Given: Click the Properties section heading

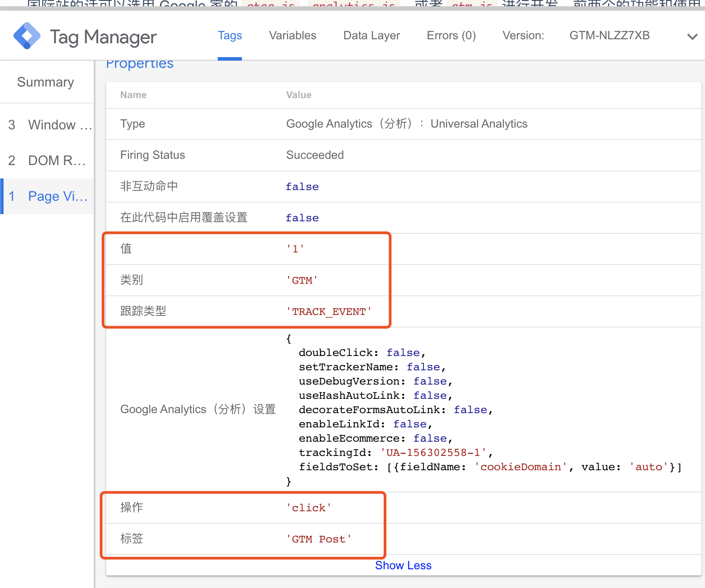Looking at the screenshot, I should [140, 63].
